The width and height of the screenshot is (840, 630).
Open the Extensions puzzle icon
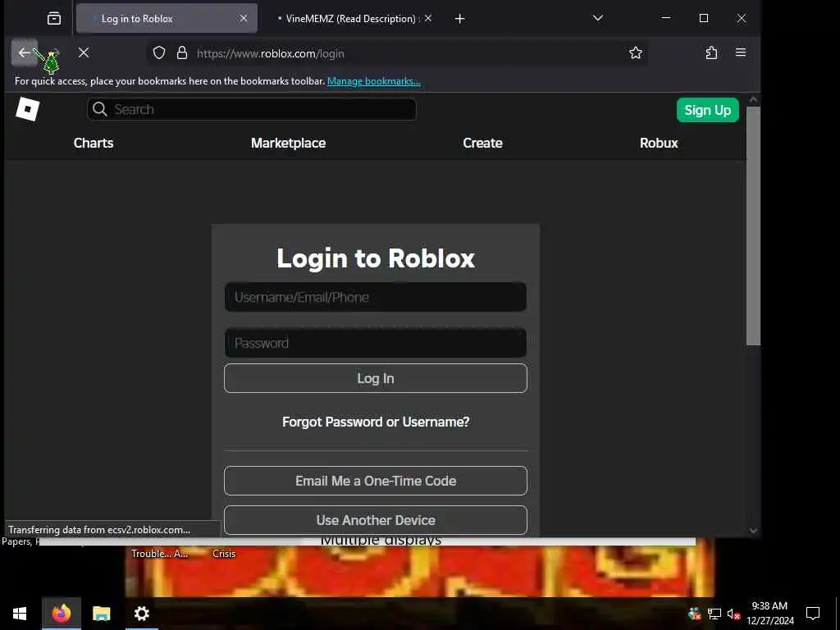coord(711,52)
